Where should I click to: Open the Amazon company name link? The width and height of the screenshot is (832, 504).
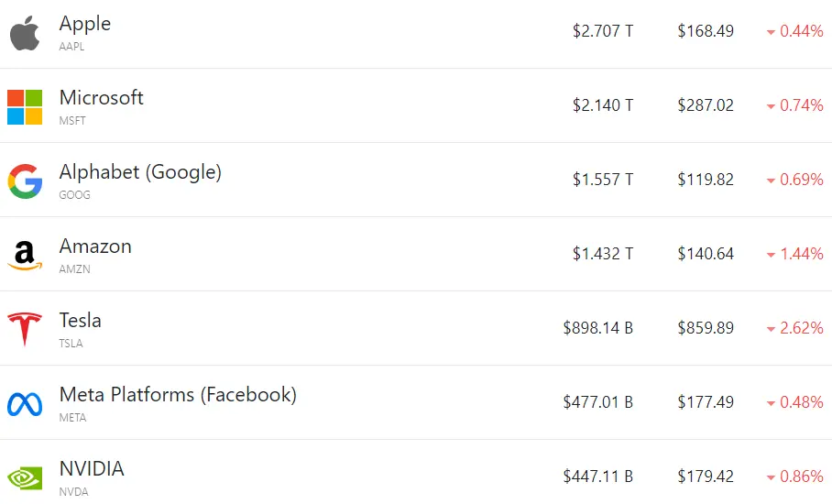tap(95, 247)
